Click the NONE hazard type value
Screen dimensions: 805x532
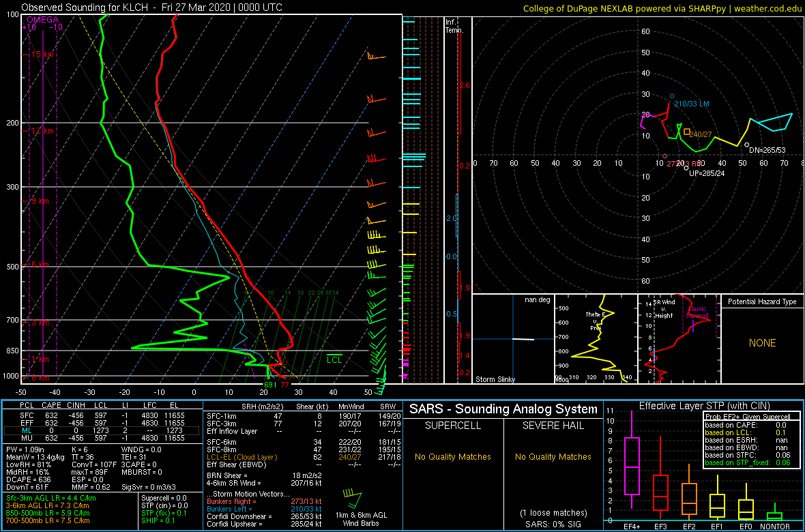[x=762, y=343]
